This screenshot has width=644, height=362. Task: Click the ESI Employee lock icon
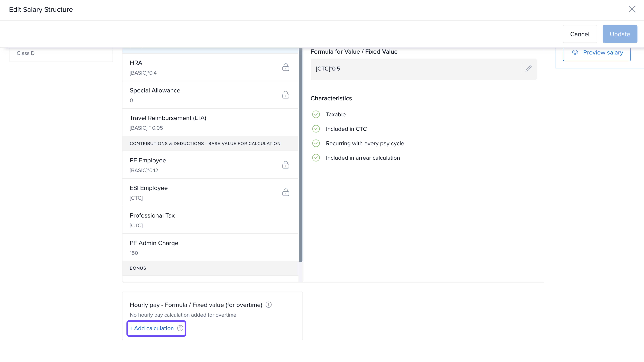(286, 192)
